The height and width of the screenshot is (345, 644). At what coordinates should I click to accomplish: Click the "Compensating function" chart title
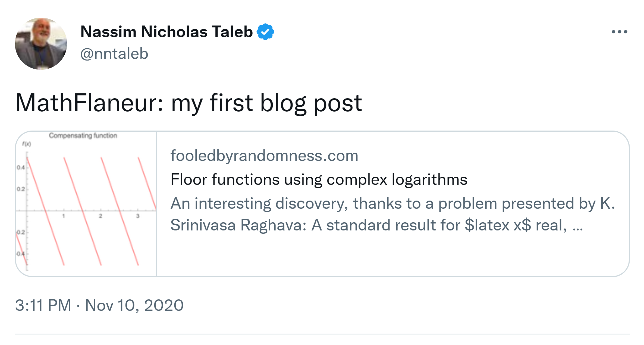coord(83,135)
